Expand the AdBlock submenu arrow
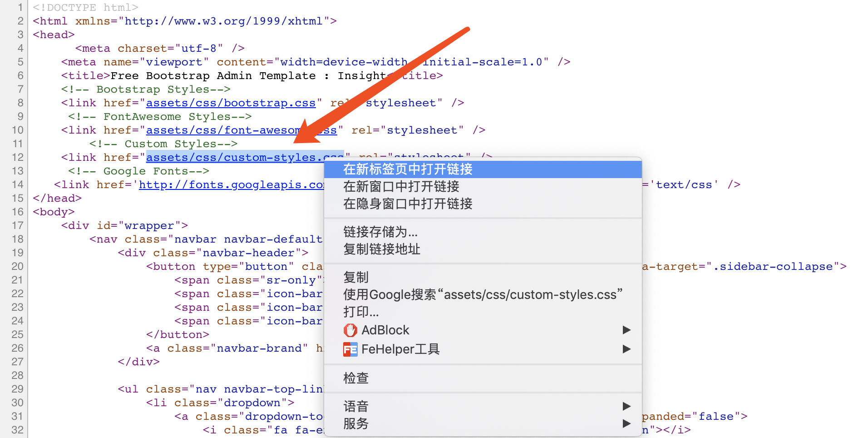 coord(626,330)
